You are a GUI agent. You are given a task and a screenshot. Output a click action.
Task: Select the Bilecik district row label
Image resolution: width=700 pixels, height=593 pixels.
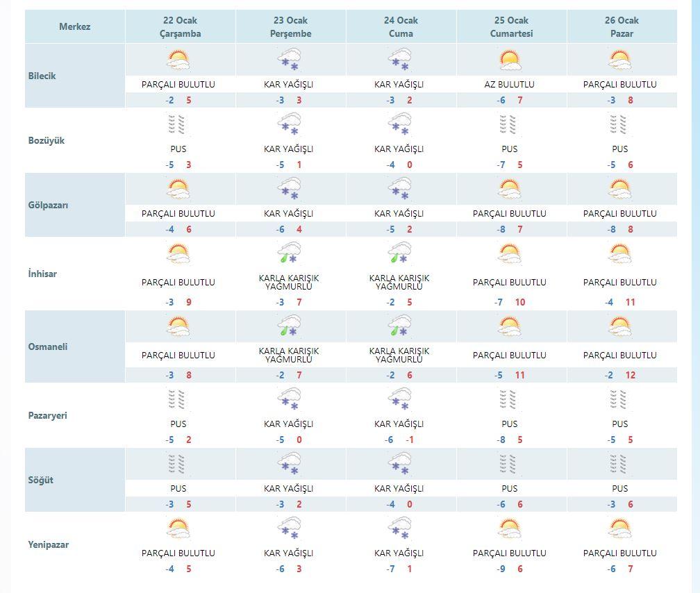(x=42, y=76)
